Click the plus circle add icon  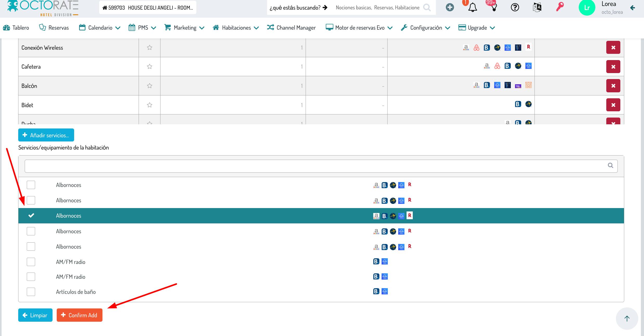(450, 7)
